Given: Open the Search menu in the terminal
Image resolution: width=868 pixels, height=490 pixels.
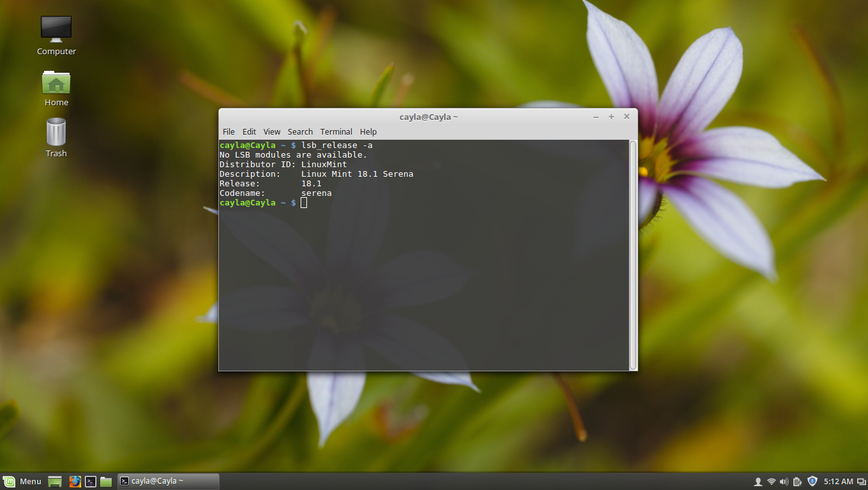Looking at the screenshot, I should (x=300, y=131).
